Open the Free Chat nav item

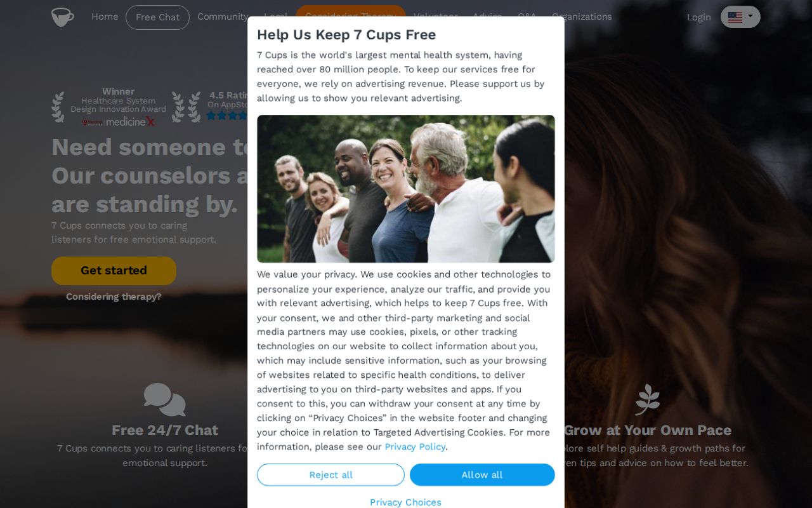point(157,17)
